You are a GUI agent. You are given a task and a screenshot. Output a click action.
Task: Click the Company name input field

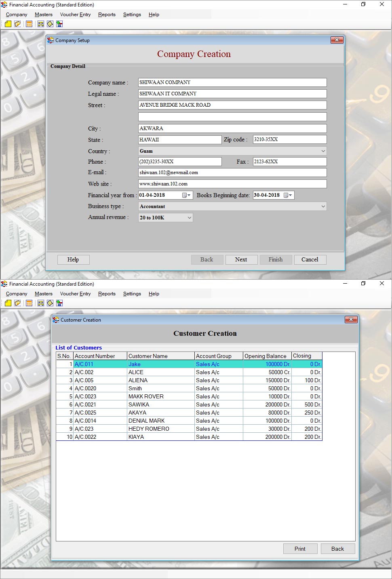coord(232,82)
